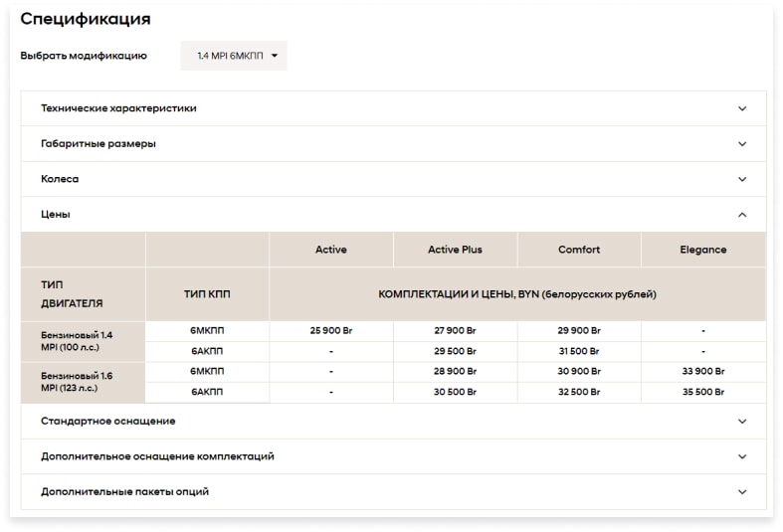Collapse the Цены section chevron
783x532 pixels.
pos(742,215)
